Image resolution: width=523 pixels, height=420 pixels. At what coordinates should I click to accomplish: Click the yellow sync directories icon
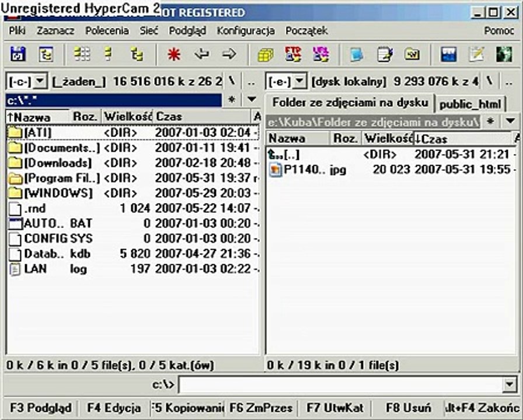pyautogui.click(x=412, y=54)
